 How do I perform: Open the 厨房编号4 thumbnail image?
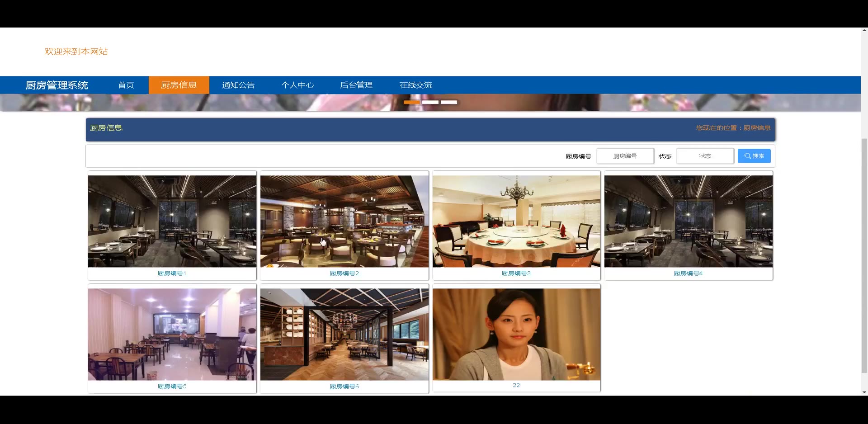coord(689,221)
